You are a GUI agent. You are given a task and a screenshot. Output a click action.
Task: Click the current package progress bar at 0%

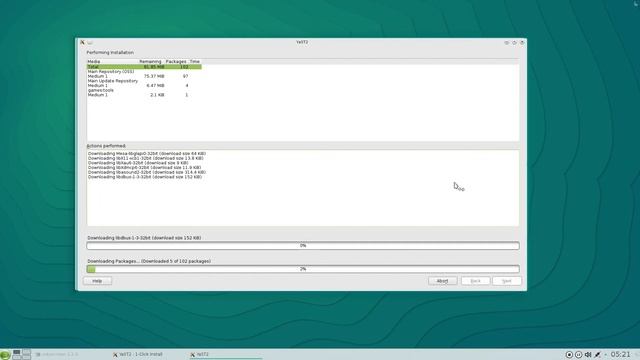tap(303, 246)
